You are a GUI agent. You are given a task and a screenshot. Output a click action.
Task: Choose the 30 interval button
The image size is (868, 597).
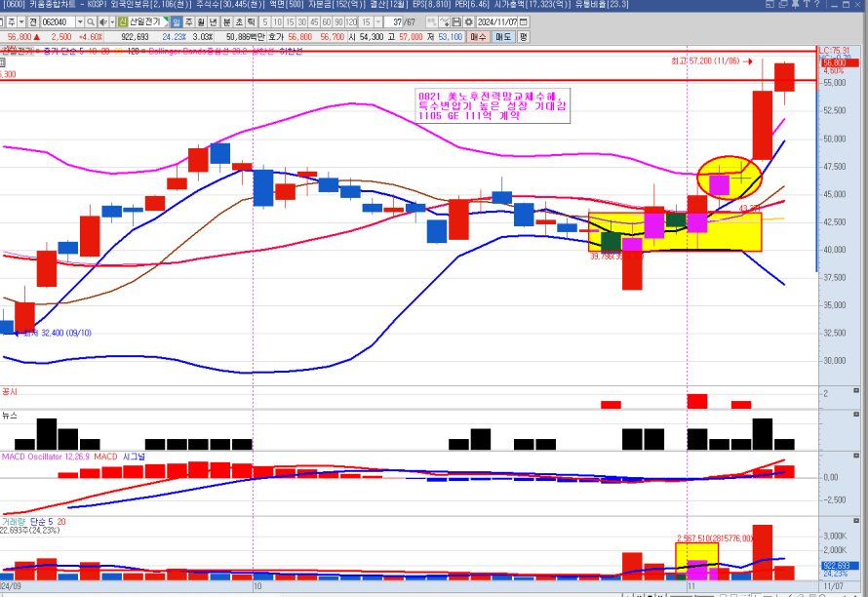(x=301, y=22)
